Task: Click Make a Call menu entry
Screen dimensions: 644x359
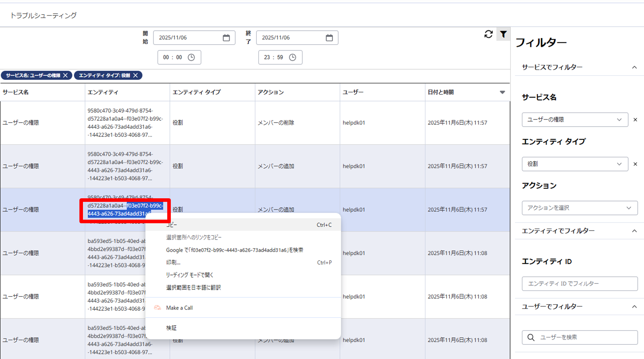Action: pyautogui.click(x=179, y=308)
